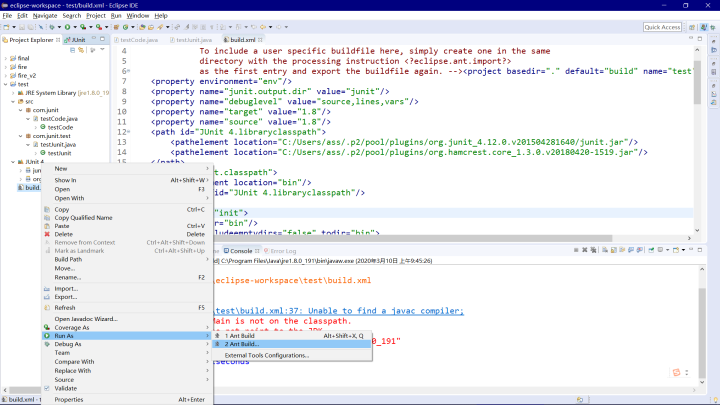This screenshot has width=720, height=405.
Task: Click the Quick Access field
Action: click(x=662, y=27)
